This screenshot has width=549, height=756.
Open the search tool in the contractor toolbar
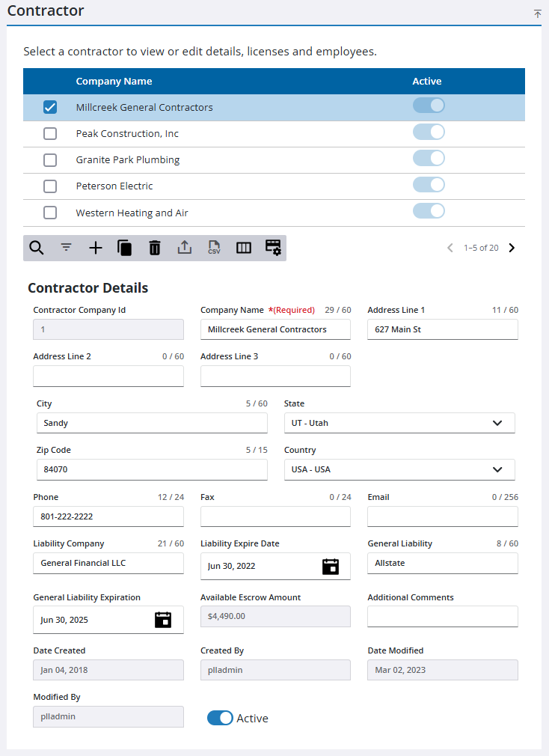pyautogui.click(x=37, y=247)
